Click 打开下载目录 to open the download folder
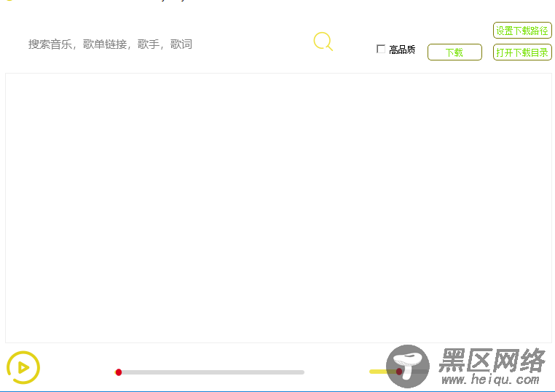555x392 pixels. [522, 52]
